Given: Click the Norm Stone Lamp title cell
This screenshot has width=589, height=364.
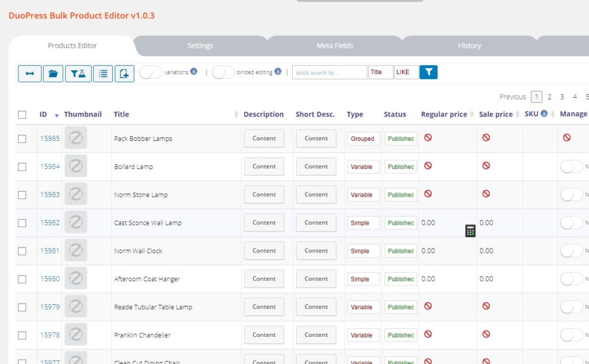Looking at the screenshot, I should [x=176, y=195].
